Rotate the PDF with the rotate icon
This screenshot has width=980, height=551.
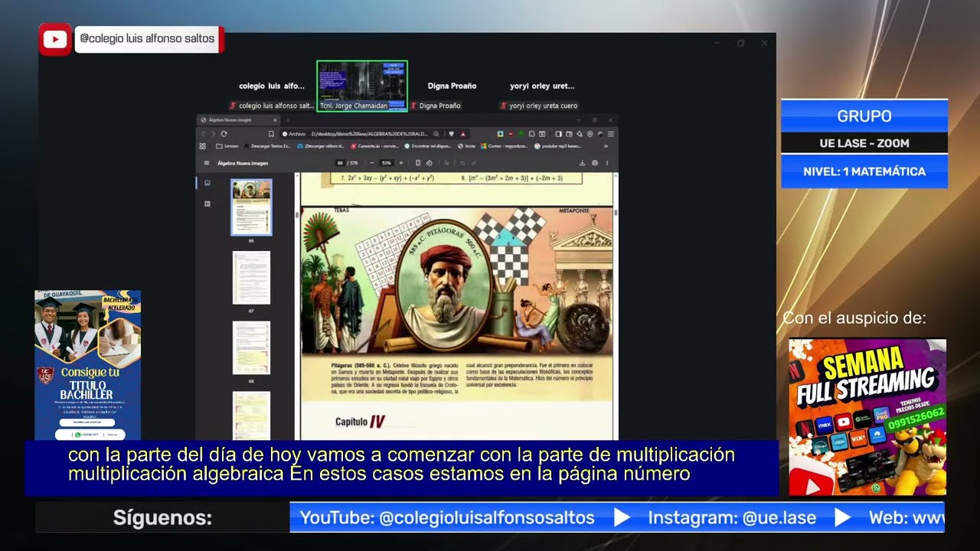point(429,163)
